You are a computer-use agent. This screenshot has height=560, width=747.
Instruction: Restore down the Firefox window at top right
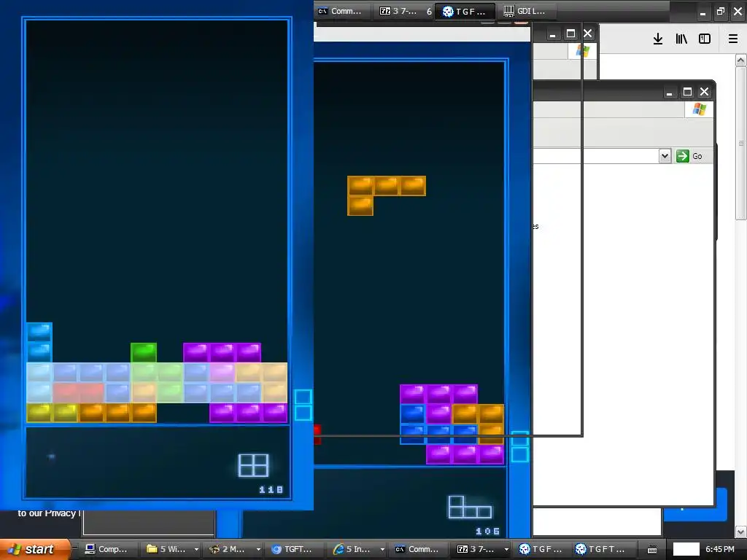coord(720,12)
